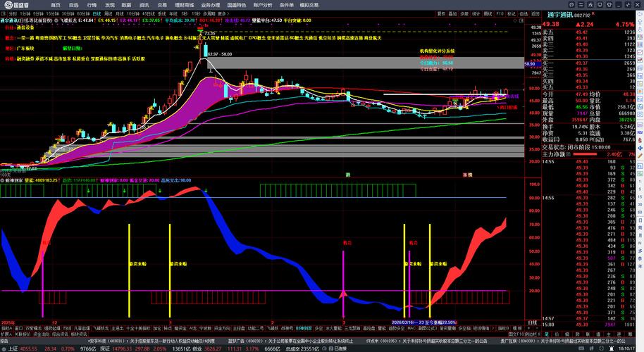Open the 国盛特色 menu
This screenshot has height=352, width=644.
237,5
